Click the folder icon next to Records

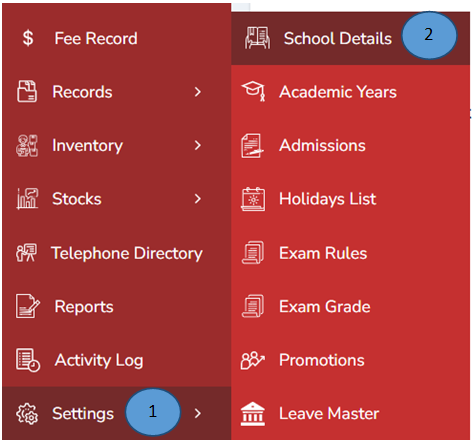coord(27,91)
